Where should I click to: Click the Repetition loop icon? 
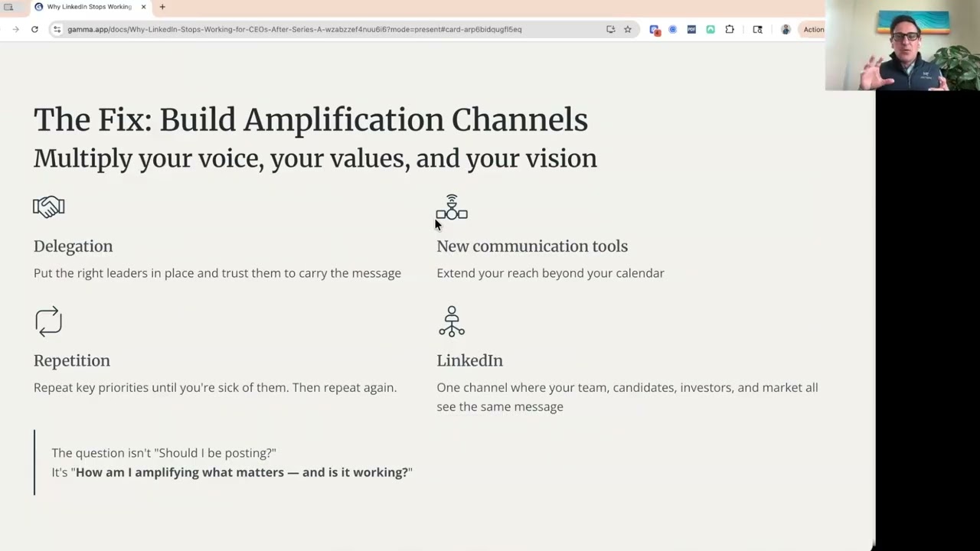click(x=48, y=321)
